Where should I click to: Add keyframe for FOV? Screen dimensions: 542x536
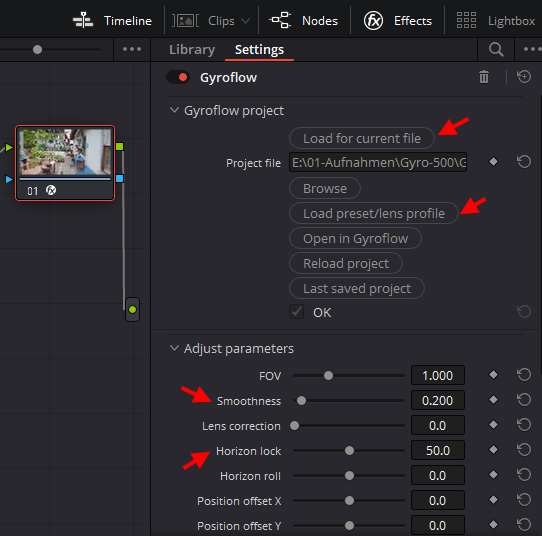coord(494,374)
